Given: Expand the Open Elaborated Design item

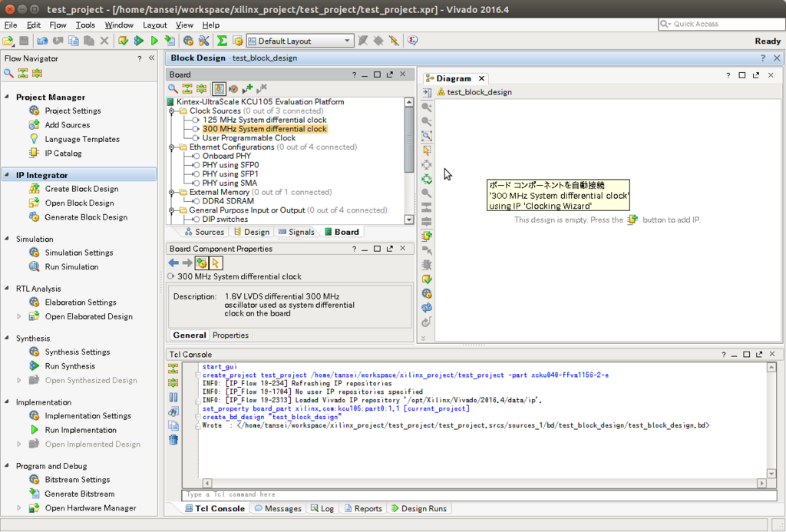Looking at the screenshot, I should [x=19, y=316].
